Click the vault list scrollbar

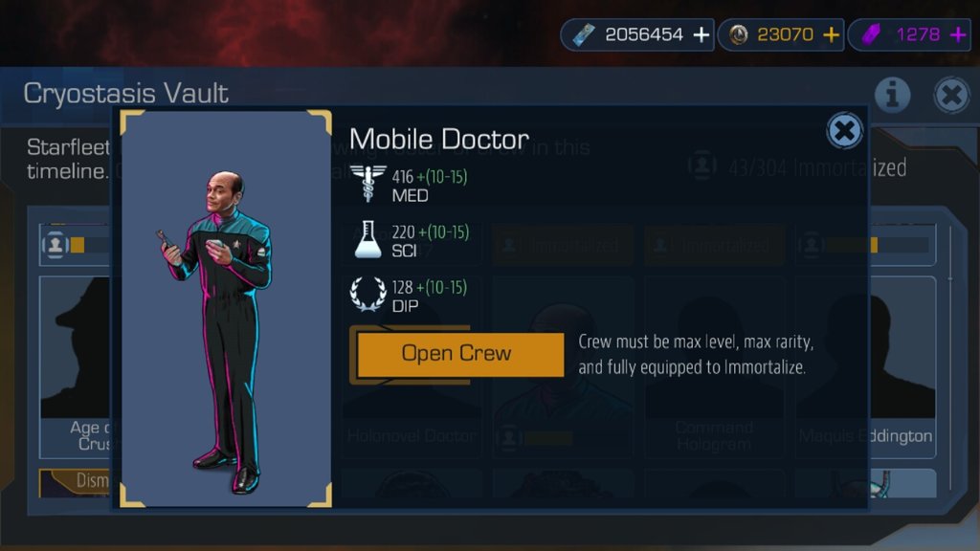click(x=950, y=358)
